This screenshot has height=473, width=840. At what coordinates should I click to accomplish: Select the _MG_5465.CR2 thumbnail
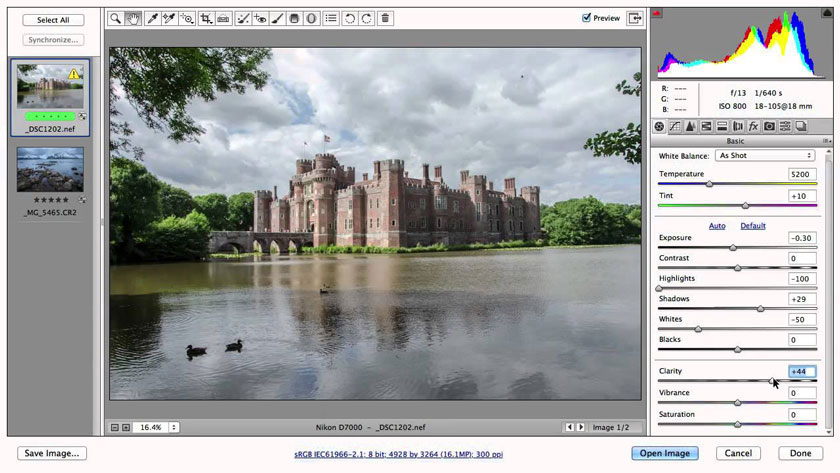[x=50, y=170]
